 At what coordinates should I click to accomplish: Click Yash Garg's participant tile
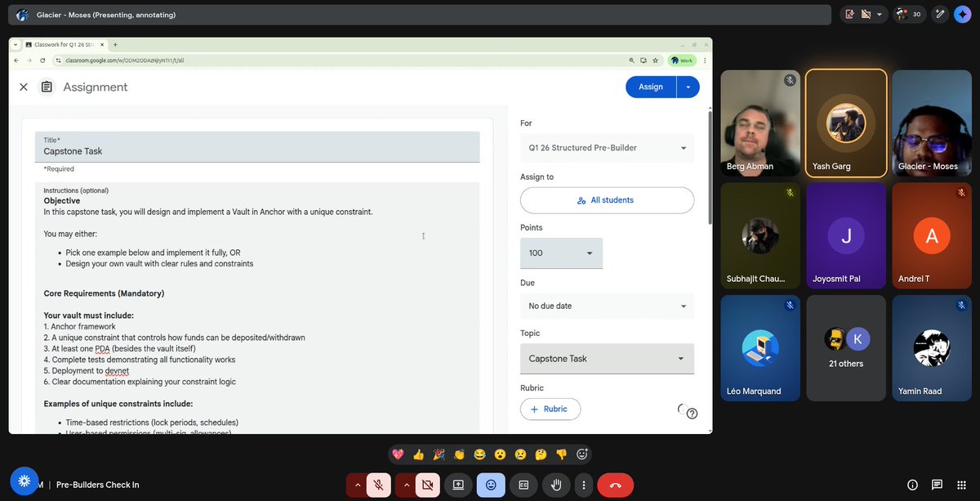pos(845,123)
